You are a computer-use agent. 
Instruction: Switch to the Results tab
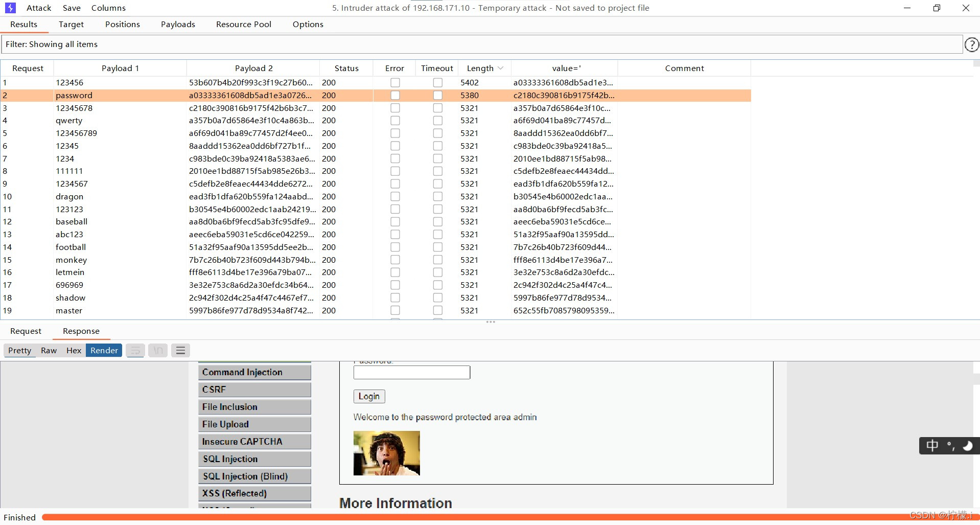tap(24, 24)
